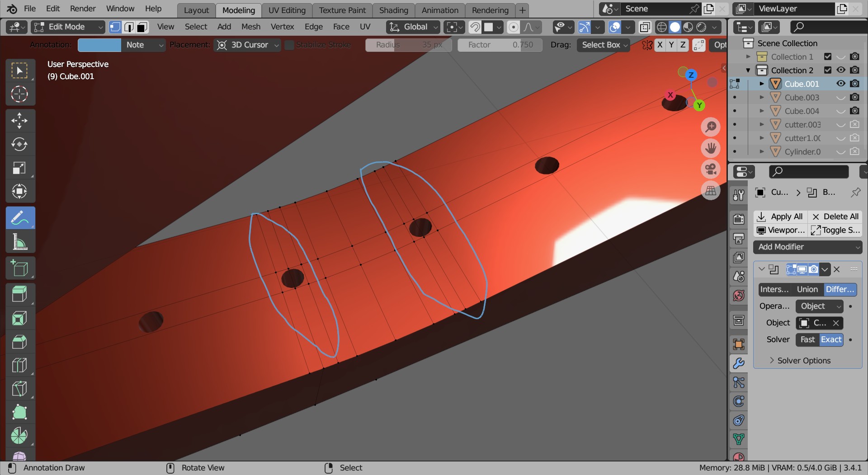Click the Apply All button
Screen dimensions: 868x475
point(780,216)
